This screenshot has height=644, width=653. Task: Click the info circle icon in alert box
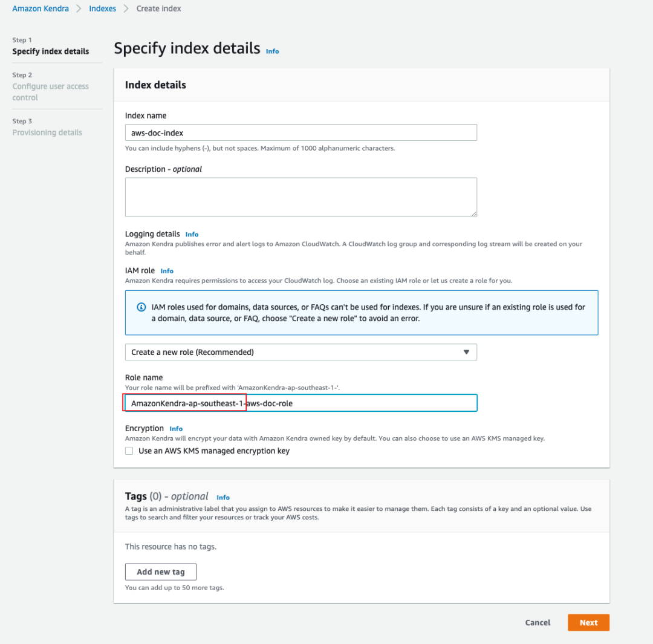click(x=141, y=307)
